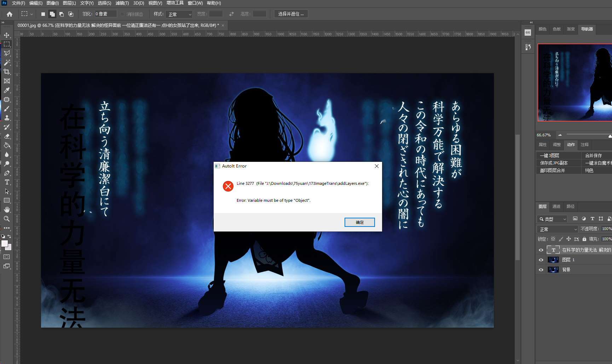
Task: Run the 合并保存 action
Action: click(596, 155)
